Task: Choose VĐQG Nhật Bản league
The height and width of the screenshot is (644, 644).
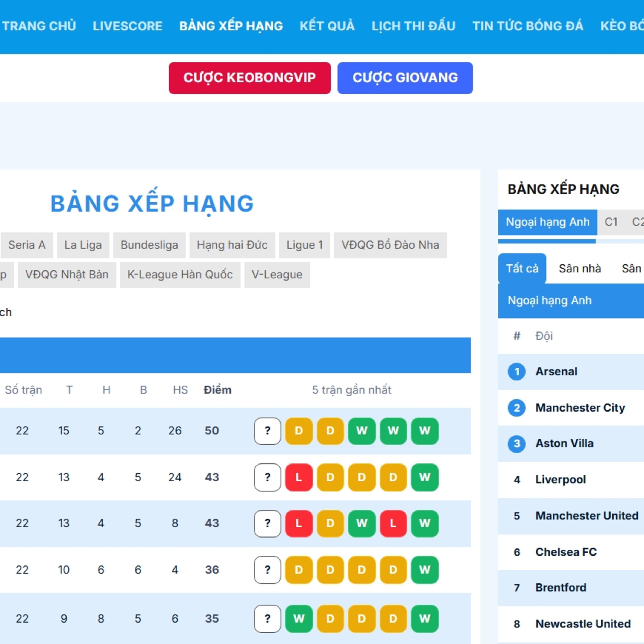Action: (x=67, y=275)
